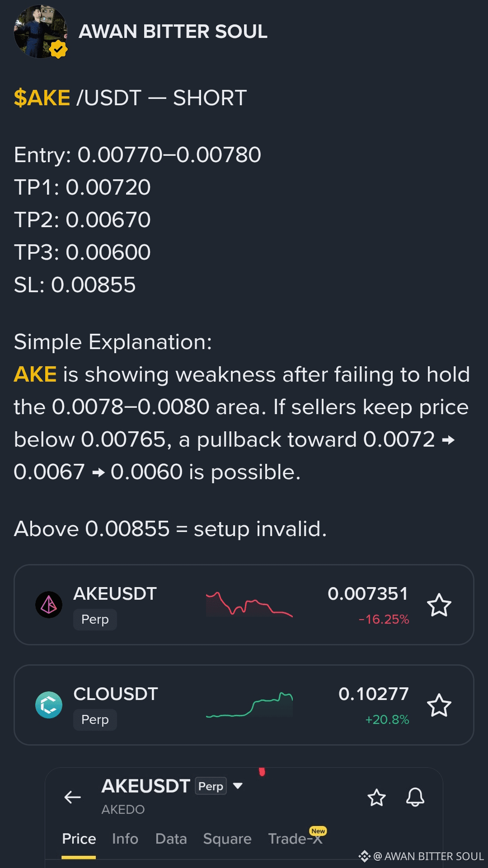Favorite AKEUSDT with the star icon

(x=439, y=605)
